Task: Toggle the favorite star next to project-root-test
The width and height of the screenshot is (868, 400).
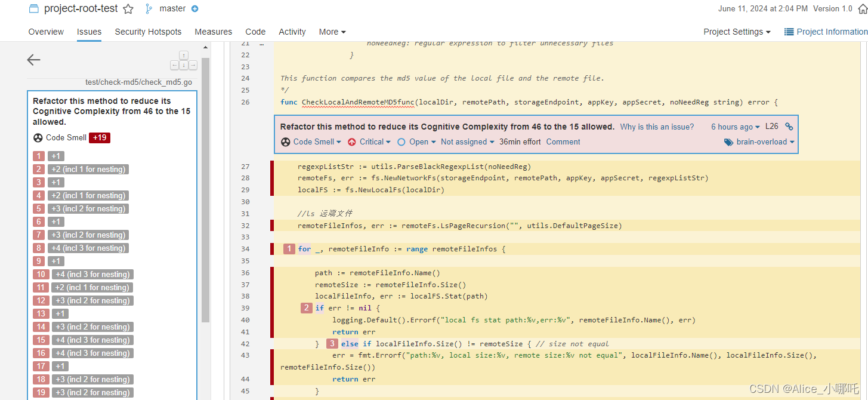Action: (128, 8)
